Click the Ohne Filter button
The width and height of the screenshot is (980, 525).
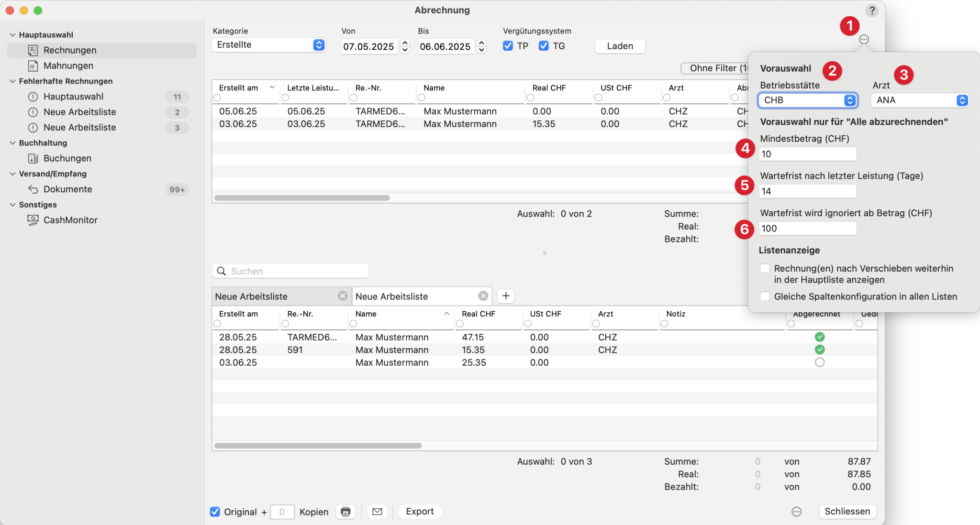(x=714, y=68)
